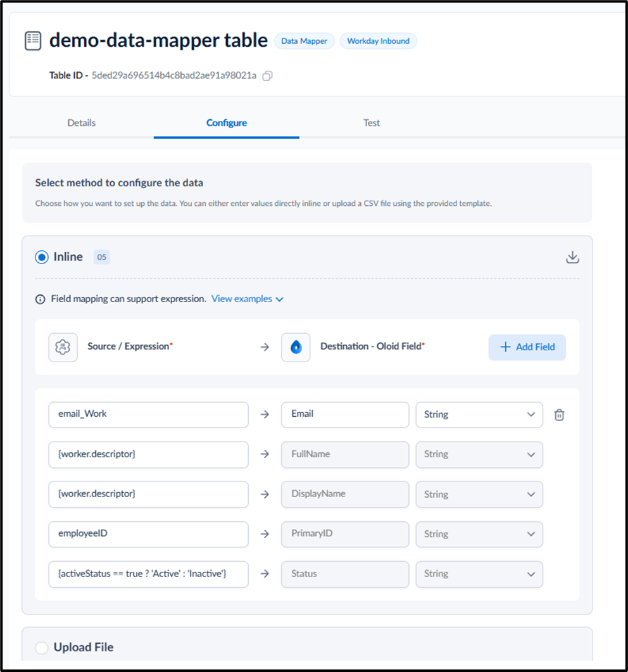Click arrow icon in the header mapping row
The height and width of the screenshot is (672, 628).
click(x=265, y=347)
